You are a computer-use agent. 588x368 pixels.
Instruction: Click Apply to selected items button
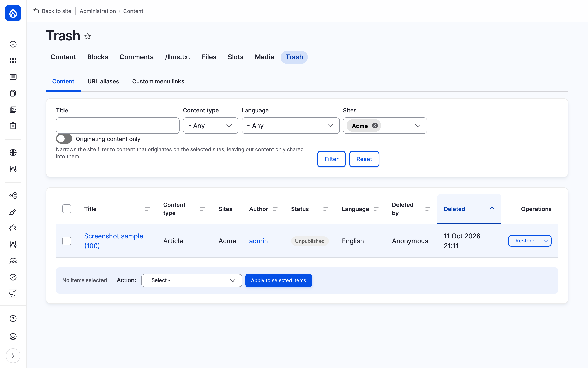coord(278,280)
